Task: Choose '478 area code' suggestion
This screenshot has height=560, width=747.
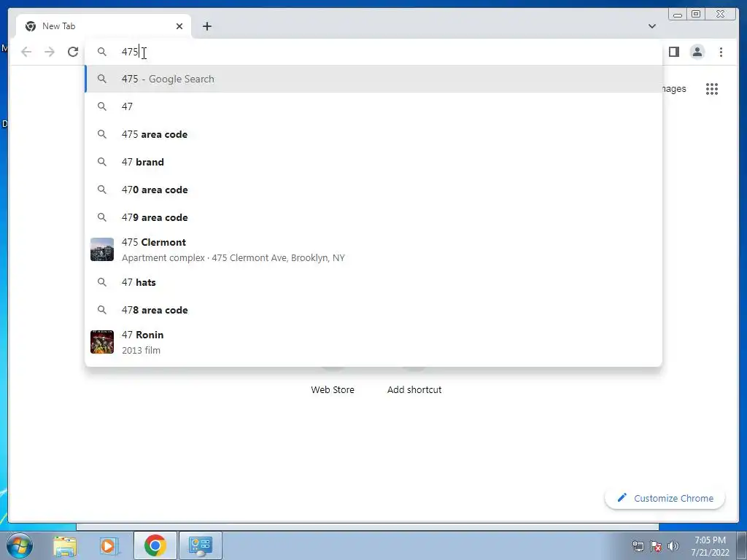Action: point(374,310)
